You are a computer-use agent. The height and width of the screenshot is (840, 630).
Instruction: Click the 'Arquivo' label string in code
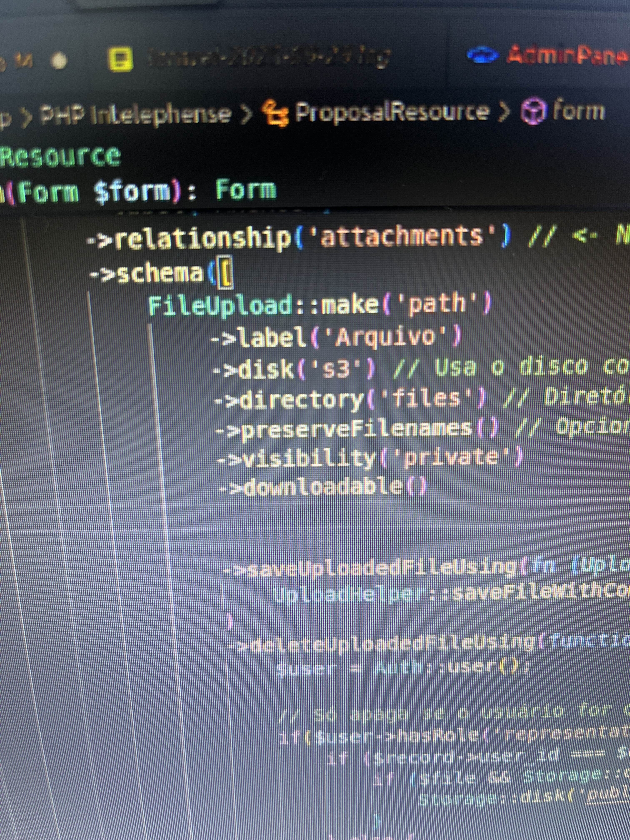click(385, 337)
